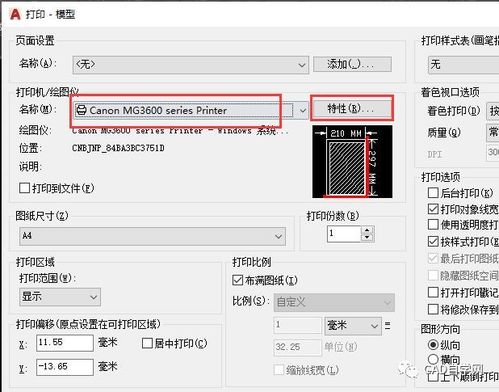Uncheck the 布满图纸 fit to paper checkbox
499x392 pixels.
[x=237, y=280]
